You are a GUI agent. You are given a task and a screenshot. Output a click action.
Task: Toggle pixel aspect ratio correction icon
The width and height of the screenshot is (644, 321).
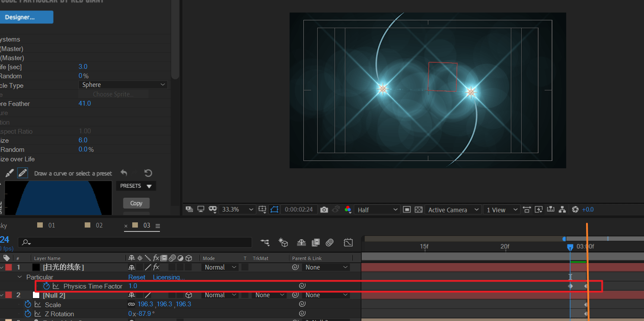[526, 209]
